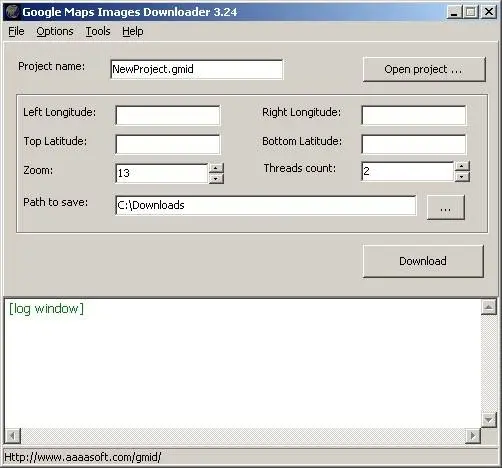Increase Zoom value with up arrow
This screenshot has width=502, height=468.
point(216,168)
